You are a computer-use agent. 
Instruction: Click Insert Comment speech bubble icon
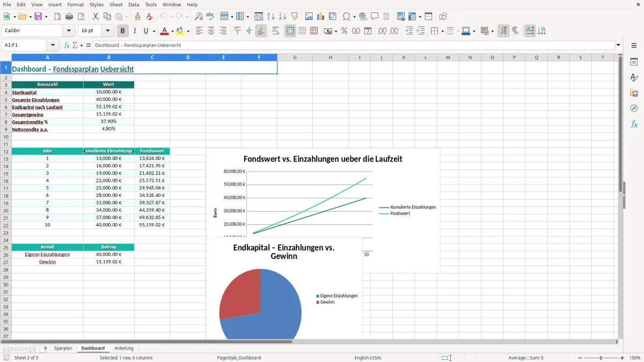375,17
